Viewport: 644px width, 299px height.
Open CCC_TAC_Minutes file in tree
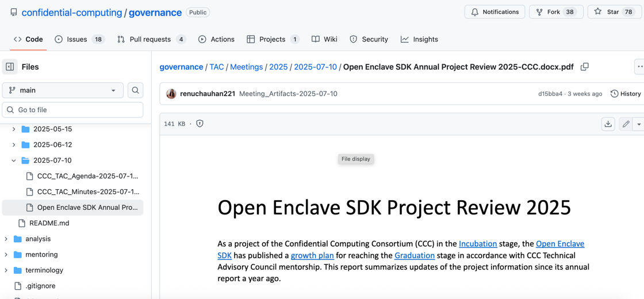[87, 191]
